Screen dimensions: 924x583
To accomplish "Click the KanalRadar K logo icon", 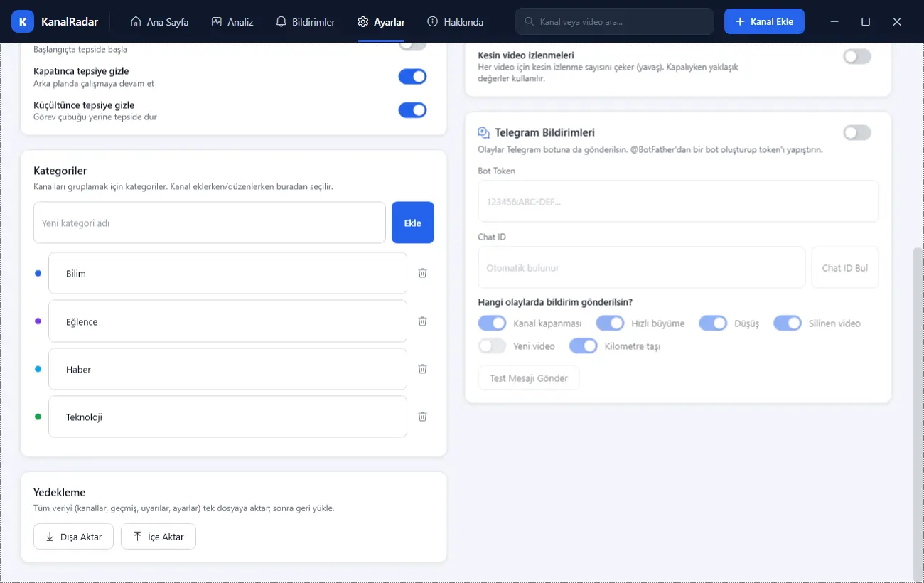I will (23, 22).
